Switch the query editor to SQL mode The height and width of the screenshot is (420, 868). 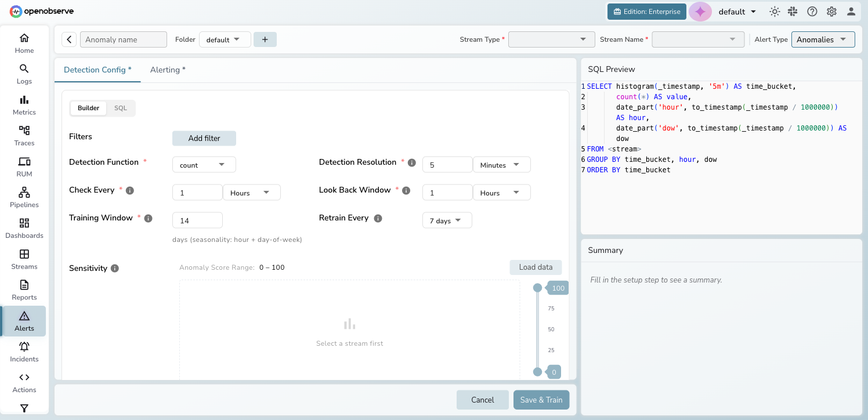pyautogui.click(x=120, y=108)
